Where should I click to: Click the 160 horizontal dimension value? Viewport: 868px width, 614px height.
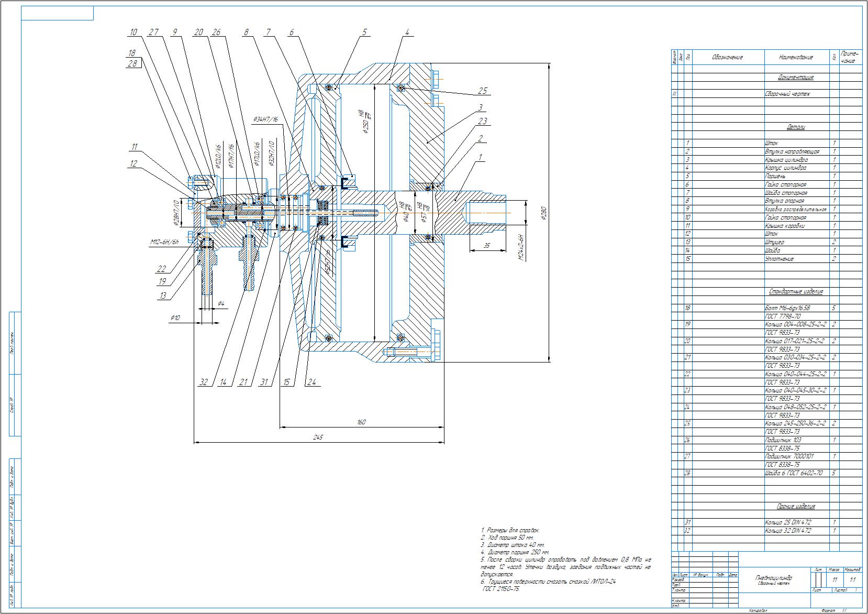(x=361, y=422)
